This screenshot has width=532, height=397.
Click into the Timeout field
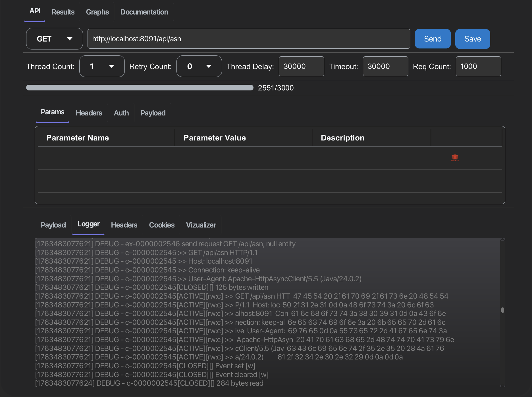point(385,66)
